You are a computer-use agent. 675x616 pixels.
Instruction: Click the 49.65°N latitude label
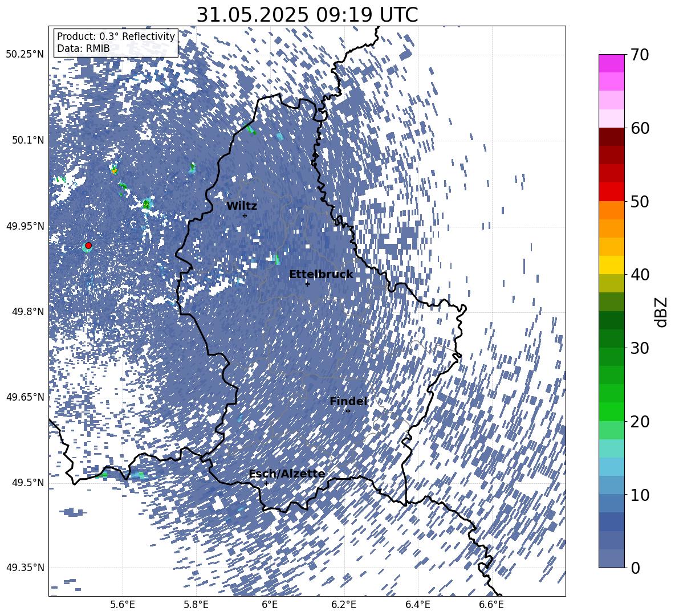[25, 397]
